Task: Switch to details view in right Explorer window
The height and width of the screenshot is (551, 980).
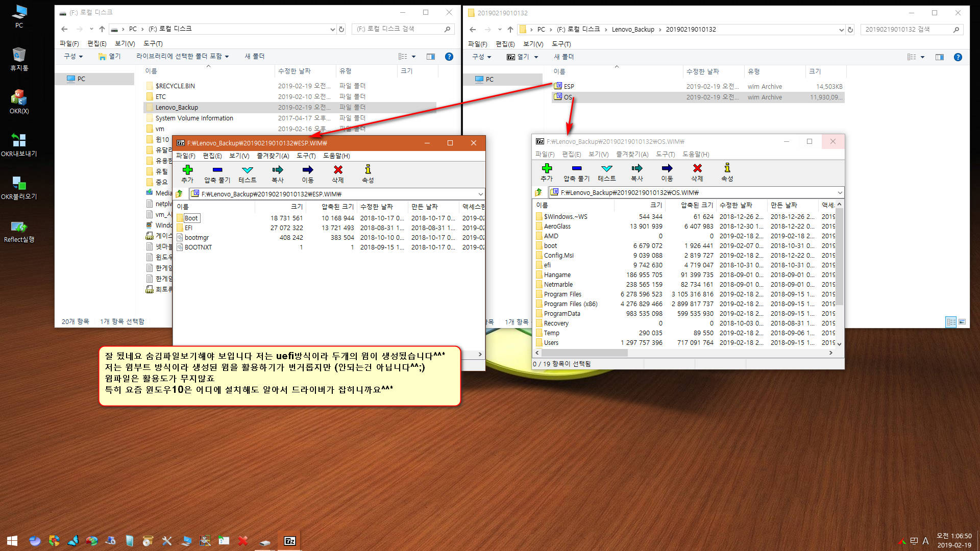Action: coord(951,322)
